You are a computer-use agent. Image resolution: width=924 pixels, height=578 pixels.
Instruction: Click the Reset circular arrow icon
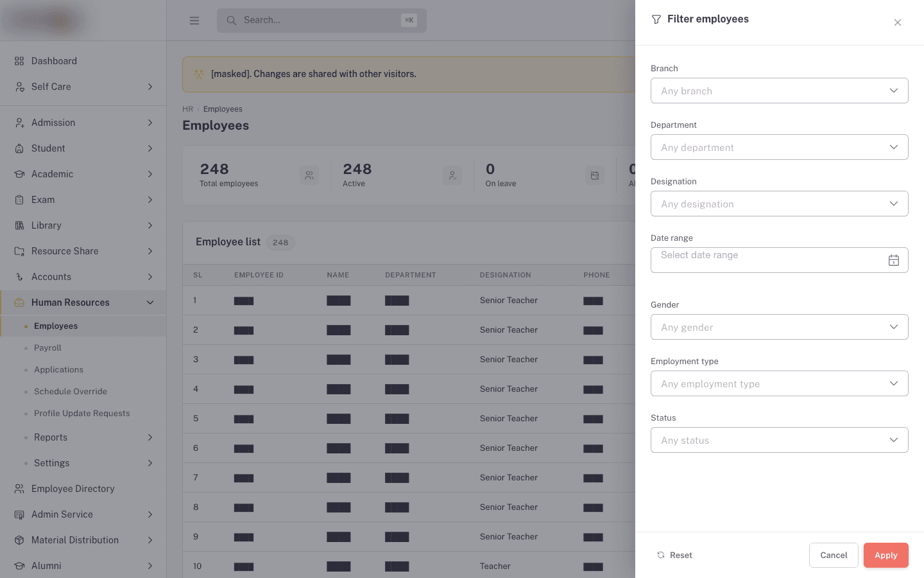point(661,555)
